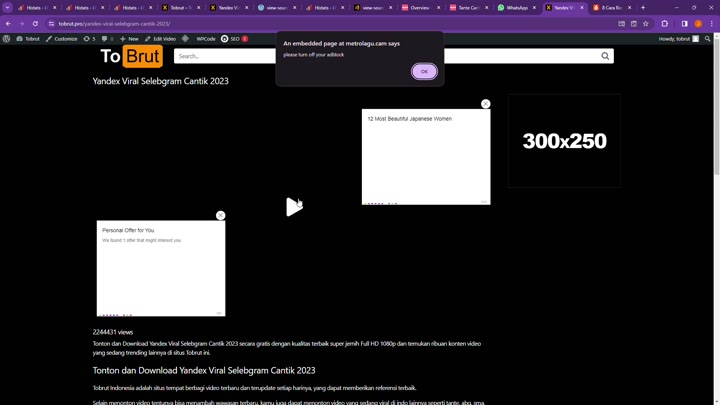Play the video with the white play button

coord(294,207)
